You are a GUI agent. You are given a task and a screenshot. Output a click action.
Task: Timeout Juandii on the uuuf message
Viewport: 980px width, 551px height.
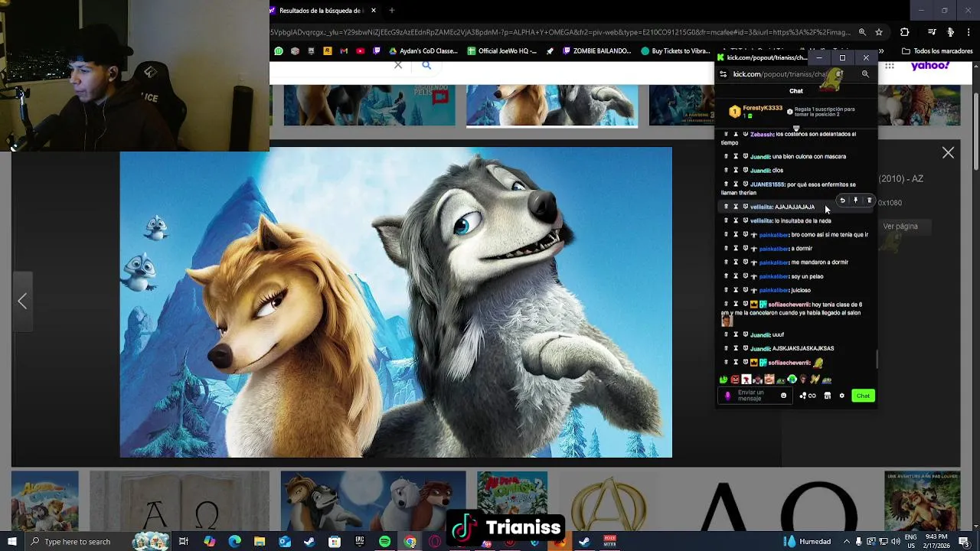coord(736,334)
